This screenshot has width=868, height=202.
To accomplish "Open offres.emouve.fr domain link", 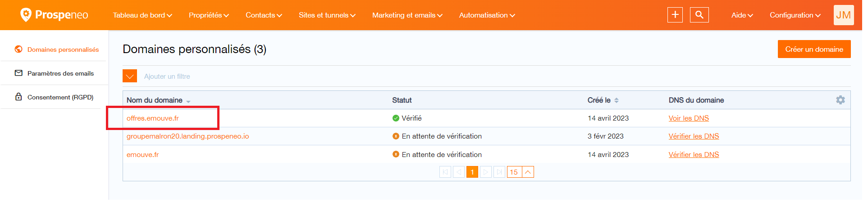I will point(153,118).
